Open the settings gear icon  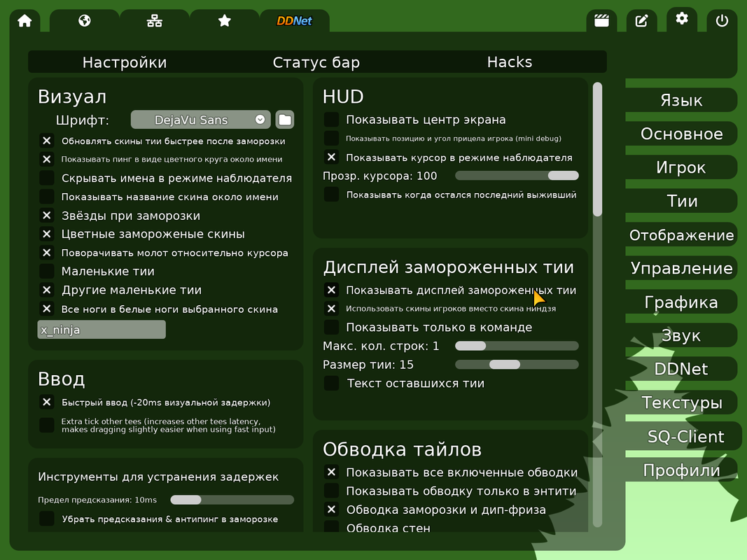682,19
